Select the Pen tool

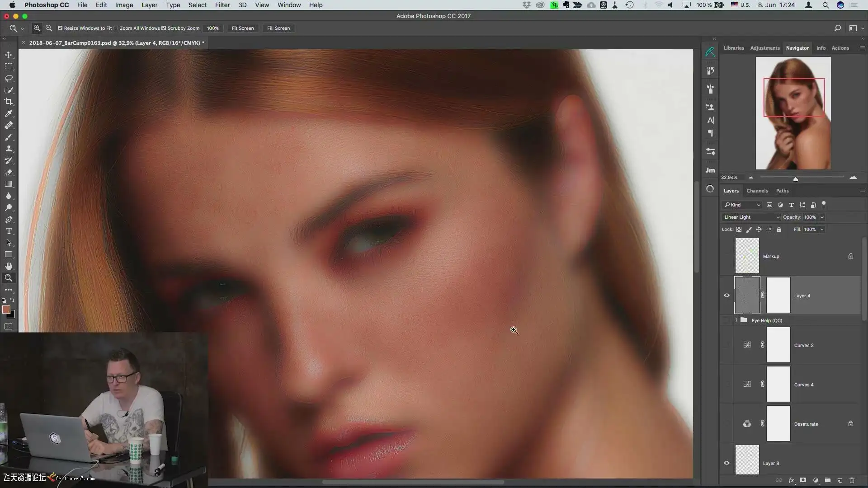9,219
